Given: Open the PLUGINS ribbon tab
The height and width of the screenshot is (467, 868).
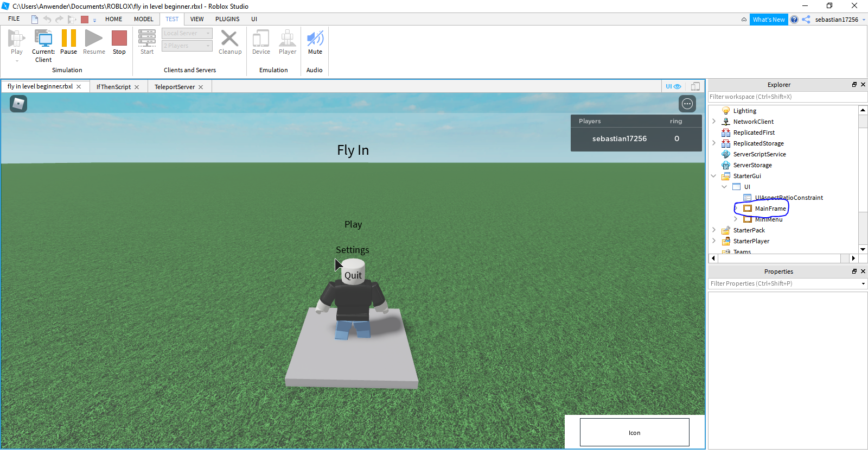Looking at the screenshot, I should [x=227, y=19].
